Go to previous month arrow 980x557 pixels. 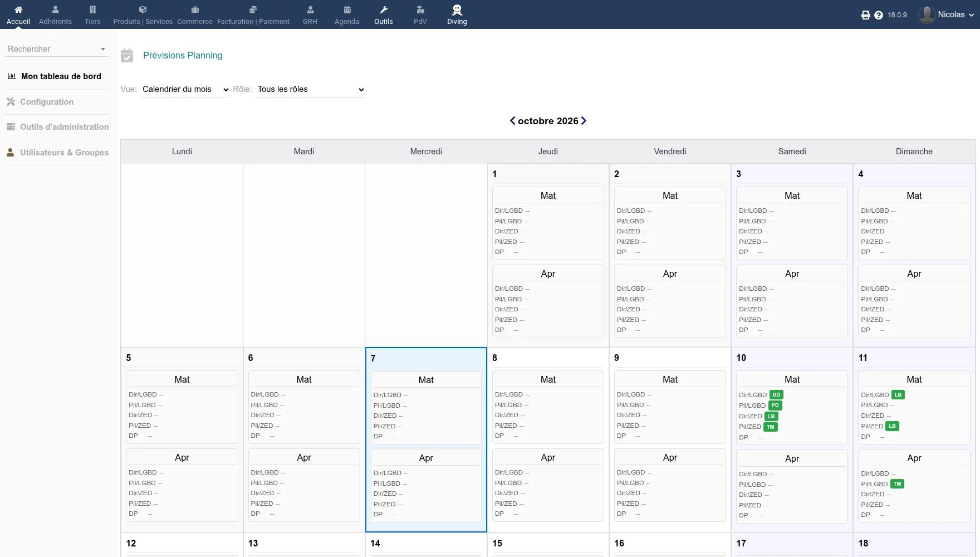pyautogui.click(x=513, y=121)
